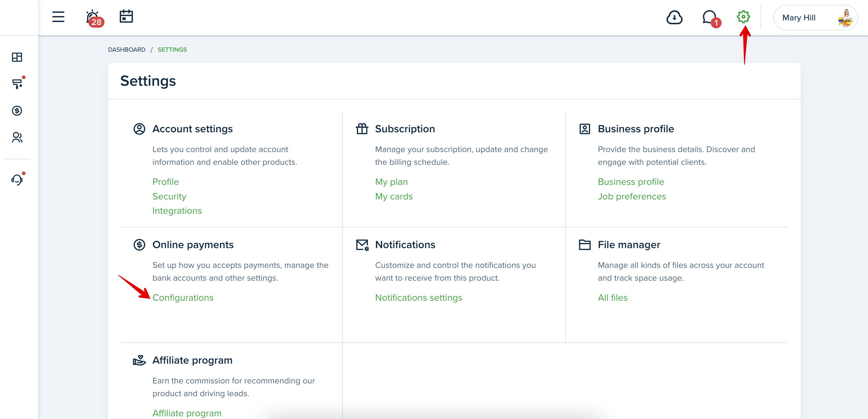Go to DASHBOARD breadcrumb

127,50
